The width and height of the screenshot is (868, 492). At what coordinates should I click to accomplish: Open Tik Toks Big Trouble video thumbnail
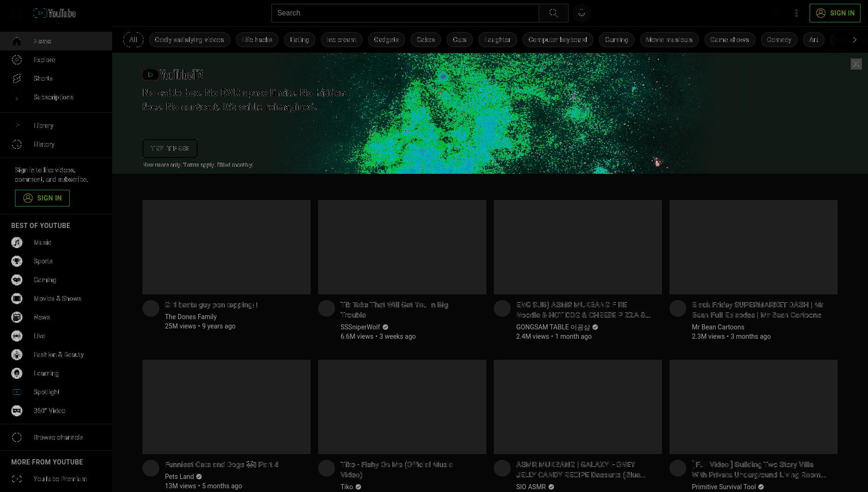click(x=402, y=247)
